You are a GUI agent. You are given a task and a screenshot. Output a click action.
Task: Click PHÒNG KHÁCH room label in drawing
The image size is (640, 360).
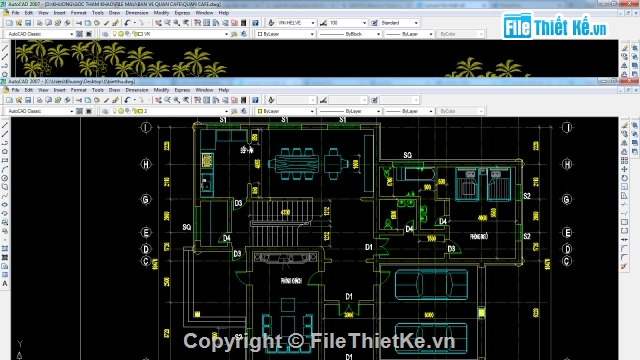291,281
